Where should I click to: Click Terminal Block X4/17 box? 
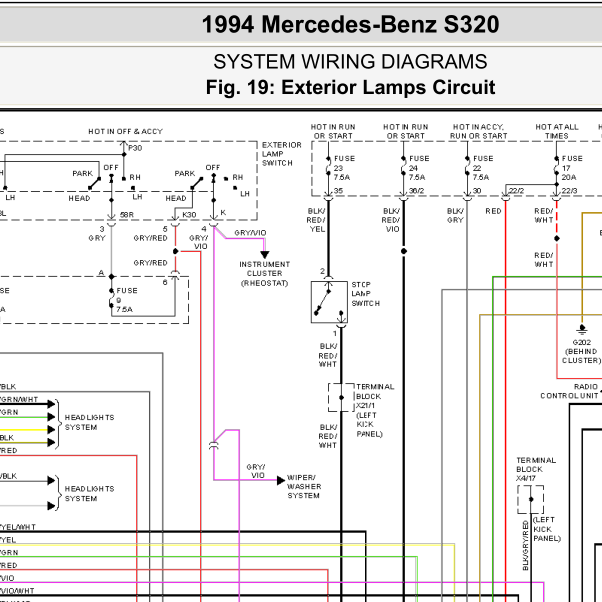coord(531,499)
